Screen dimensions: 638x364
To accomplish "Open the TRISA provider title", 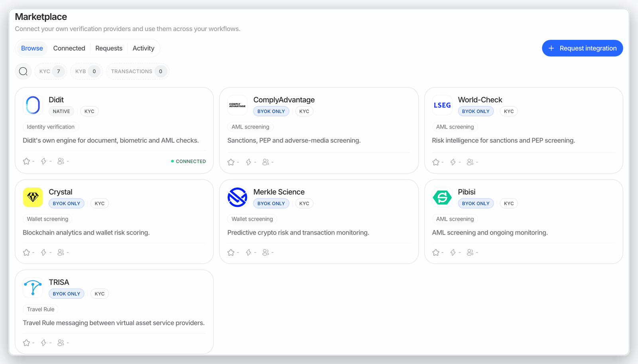I will (59, 282).
